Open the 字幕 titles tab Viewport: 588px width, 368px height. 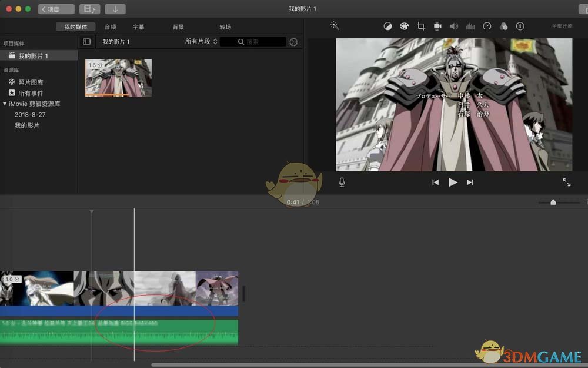(138, 26)
